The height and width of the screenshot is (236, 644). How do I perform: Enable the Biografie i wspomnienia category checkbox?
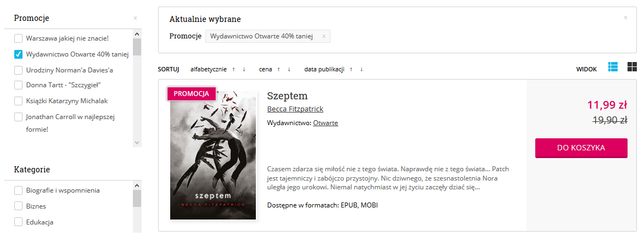click(x=19, y=190)
